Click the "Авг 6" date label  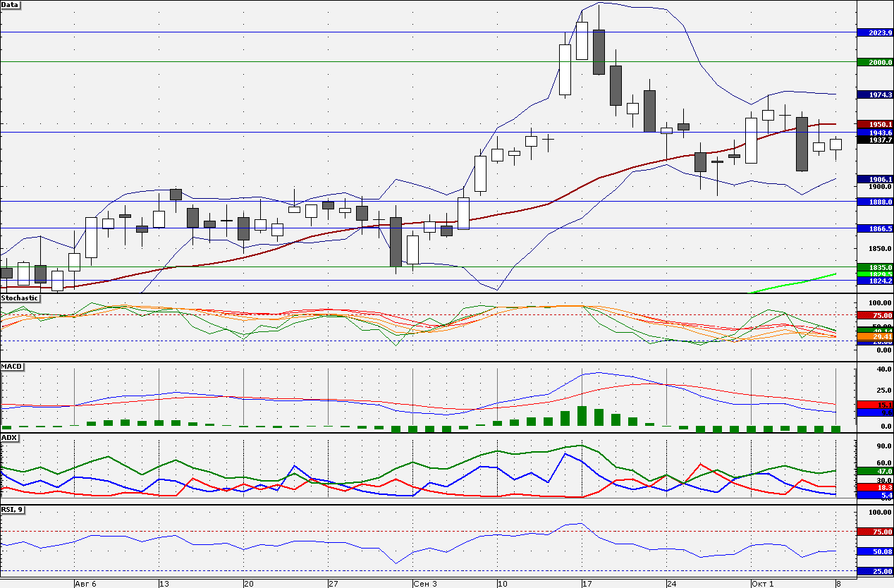click(x=85, y=584)
